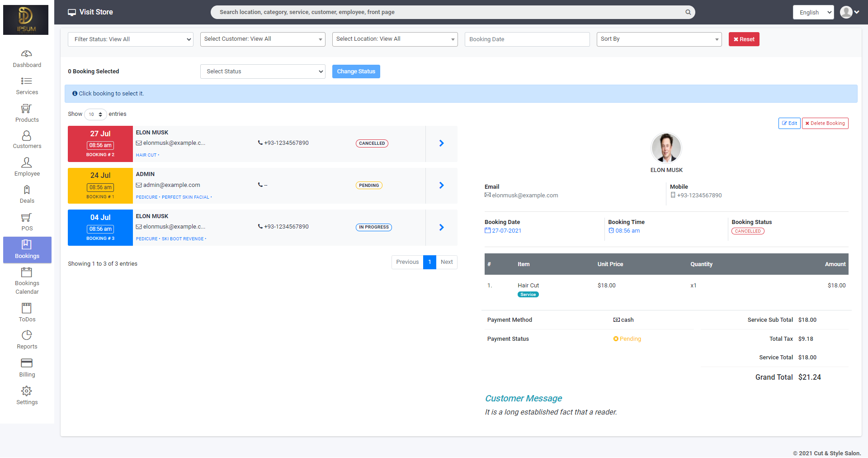Screen dimensions: 868x458
Task: Click the Change Status button
Action: [x=356, y=71]
